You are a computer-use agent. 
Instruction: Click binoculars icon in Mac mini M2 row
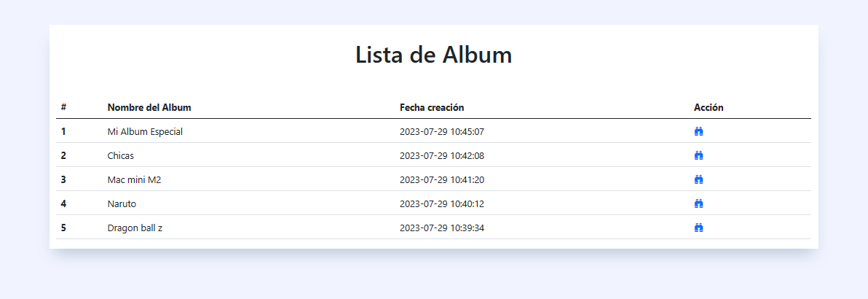698,179
